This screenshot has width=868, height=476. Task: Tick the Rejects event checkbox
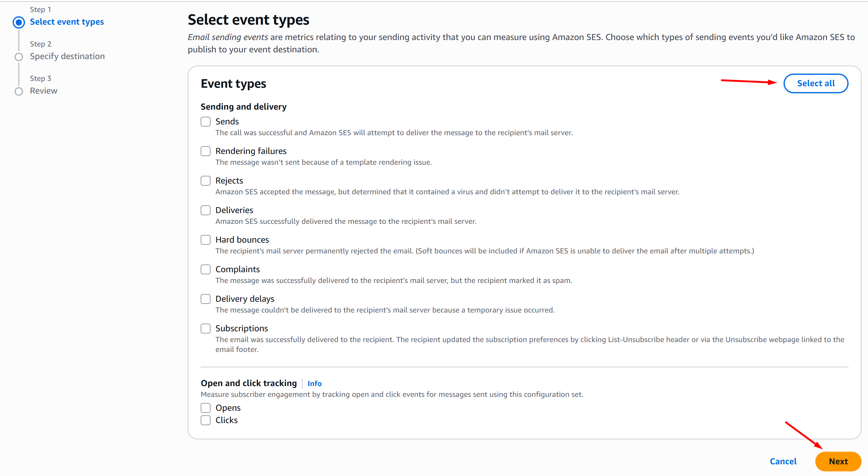206,181
